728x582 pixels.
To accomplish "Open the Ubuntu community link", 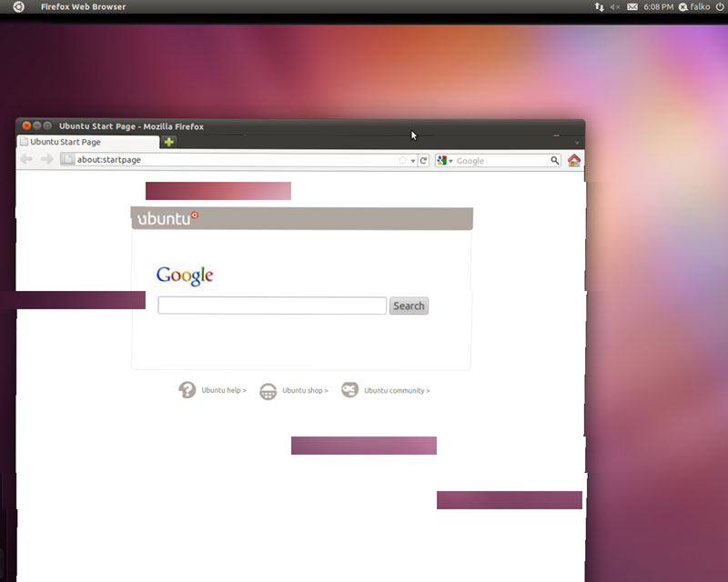I will point(397,391).
